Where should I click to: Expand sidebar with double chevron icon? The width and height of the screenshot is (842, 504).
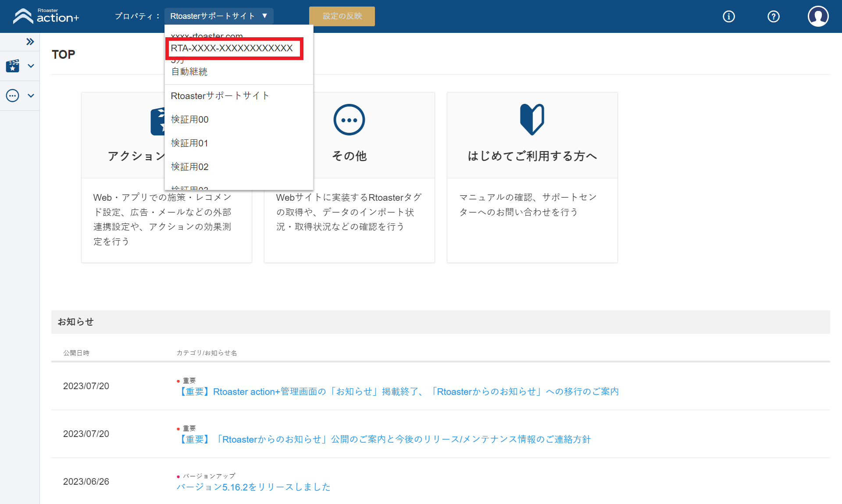click(x=30, y=42)
